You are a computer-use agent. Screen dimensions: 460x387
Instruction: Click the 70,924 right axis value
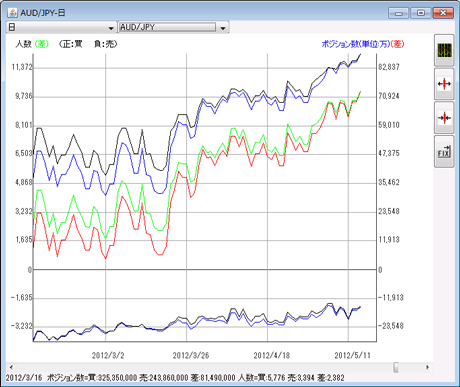(389, 96)
